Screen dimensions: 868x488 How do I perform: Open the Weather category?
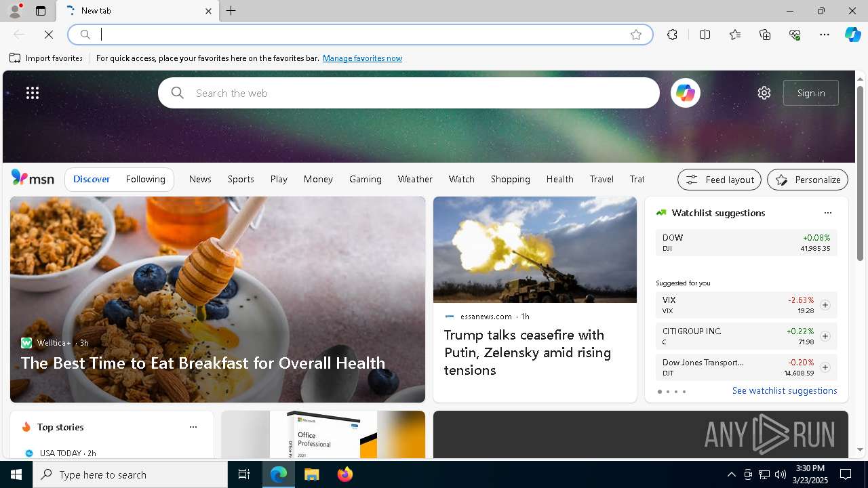[415, 179]
